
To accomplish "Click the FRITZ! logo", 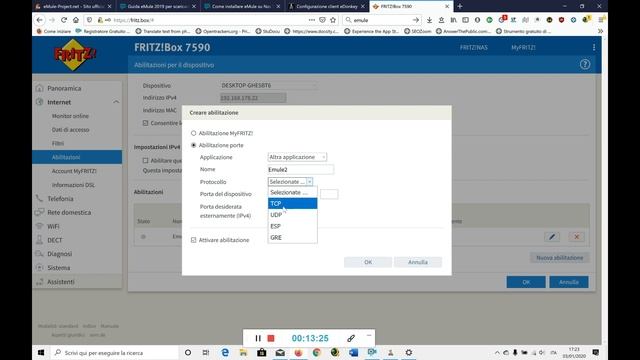I will (x=74, y=55).
